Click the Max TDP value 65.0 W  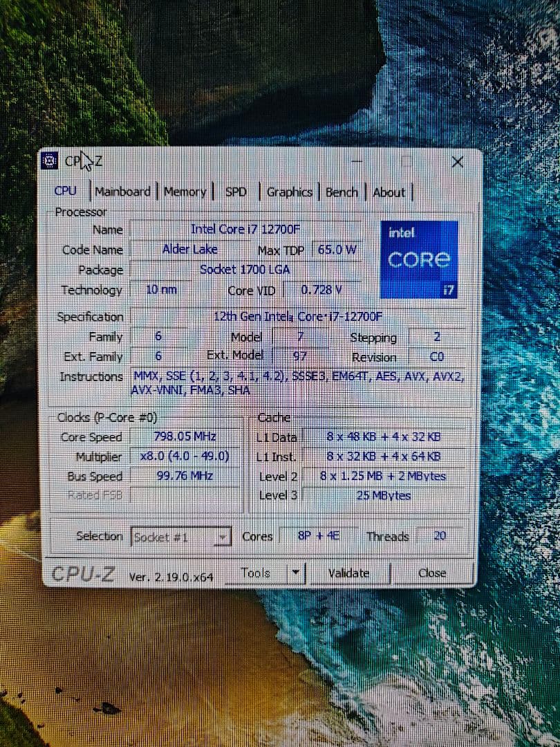[x=336, y=249]
